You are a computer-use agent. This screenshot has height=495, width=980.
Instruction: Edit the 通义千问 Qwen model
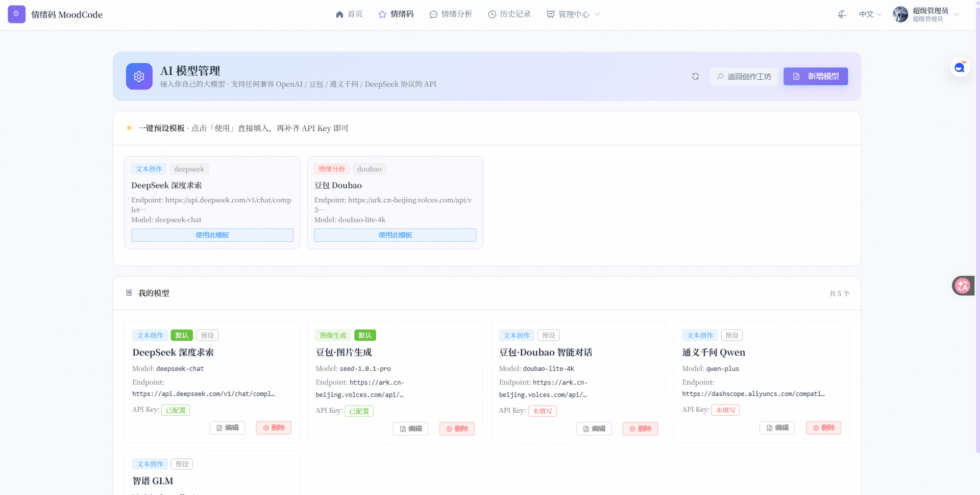click(x=777, y=428)
